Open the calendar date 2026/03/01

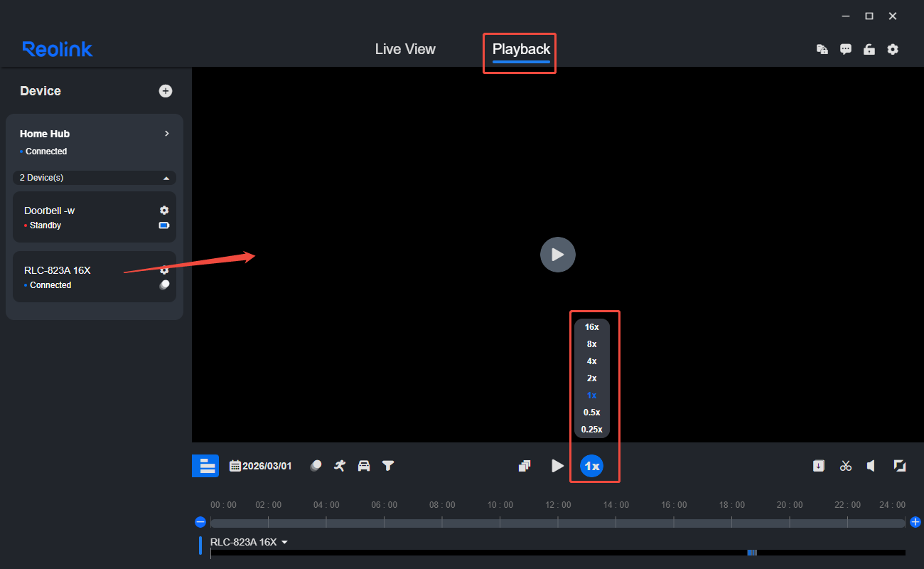coord(261,466)
